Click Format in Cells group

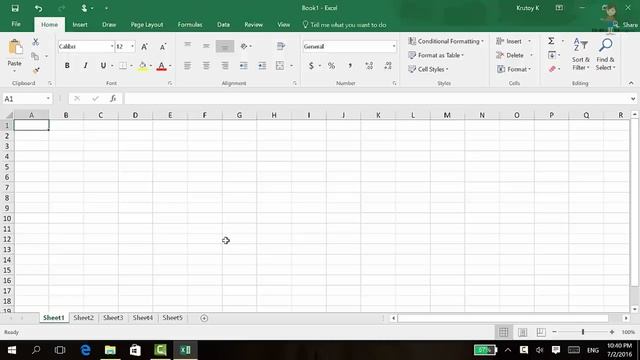(x=513, y=69)
